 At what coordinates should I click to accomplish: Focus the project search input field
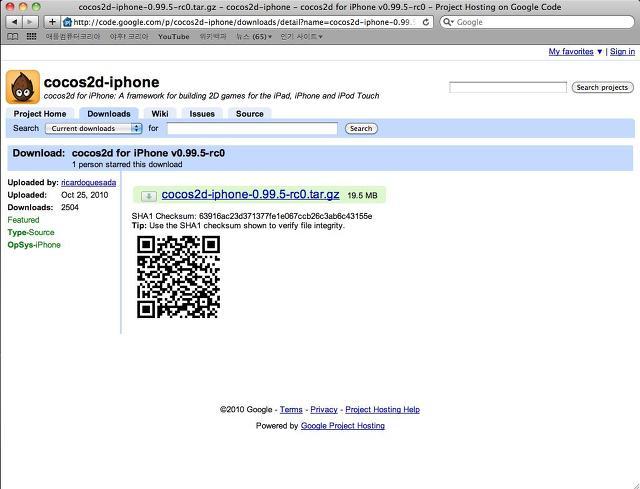508,87
